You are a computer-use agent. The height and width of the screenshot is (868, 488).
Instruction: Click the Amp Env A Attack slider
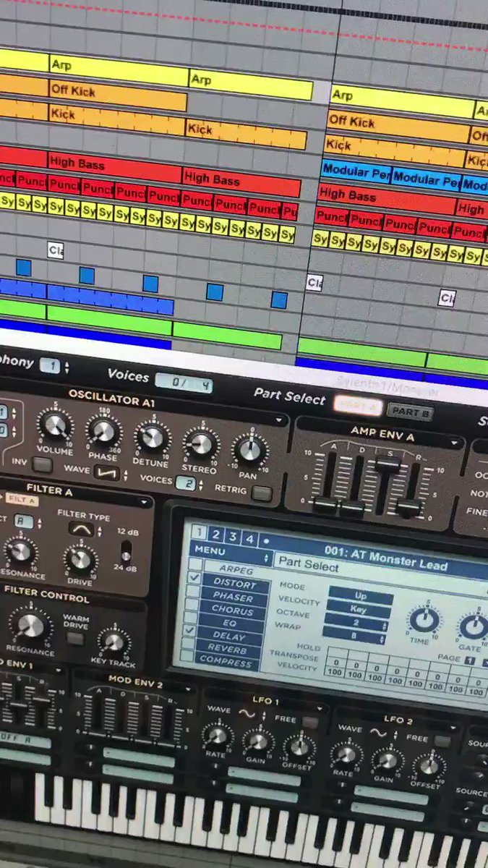pos(326,504)
